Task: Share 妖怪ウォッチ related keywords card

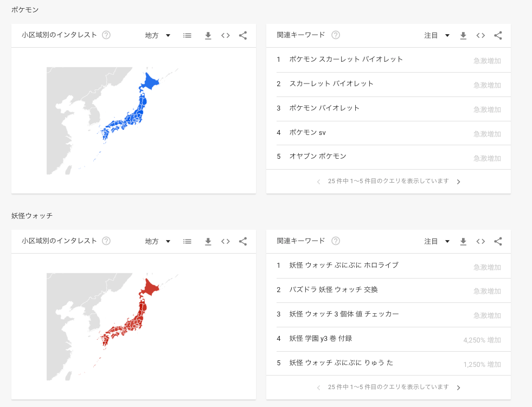Action: [498, 242]
